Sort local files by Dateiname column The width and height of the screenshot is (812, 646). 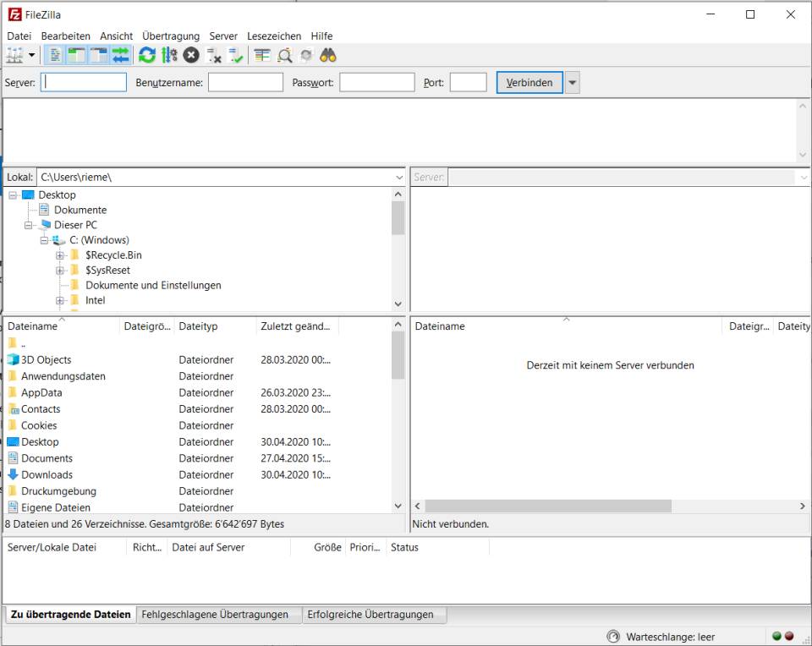[x=62, y=326]
